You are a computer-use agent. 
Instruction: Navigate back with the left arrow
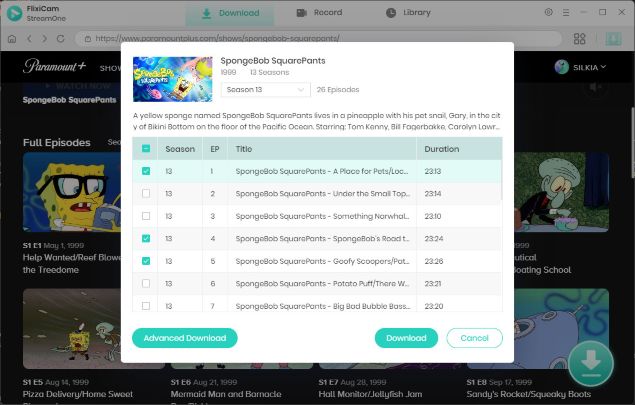tap(29, 39)
